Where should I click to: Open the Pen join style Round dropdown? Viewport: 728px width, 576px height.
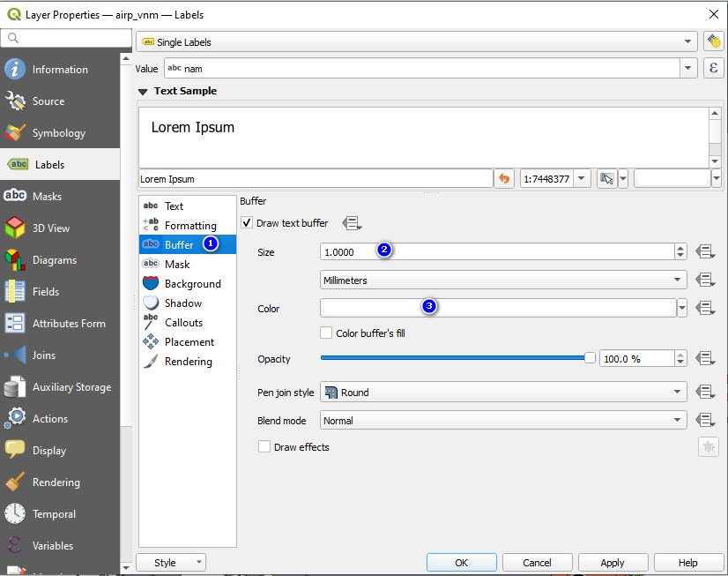point(503,392)
